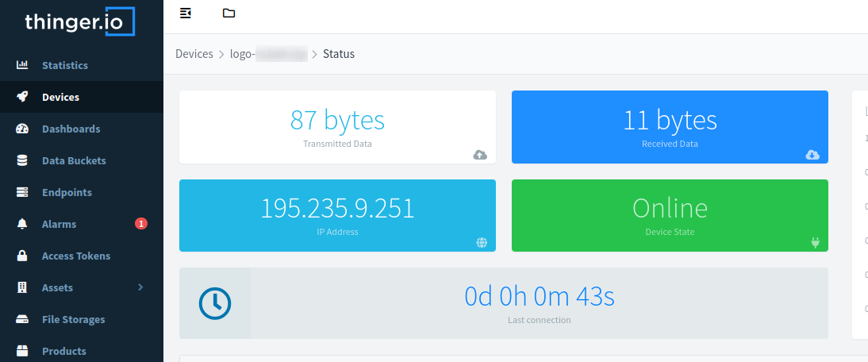868x362 pixels.
Task: Click the Last connection clock icon
Action: coord(214,303)
